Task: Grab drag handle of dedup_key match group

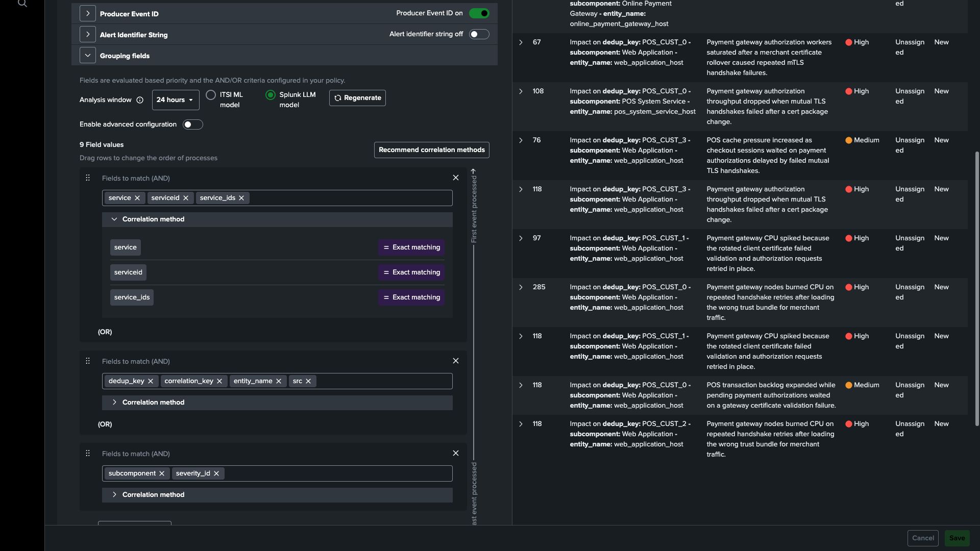Action: tap(88, 361)
